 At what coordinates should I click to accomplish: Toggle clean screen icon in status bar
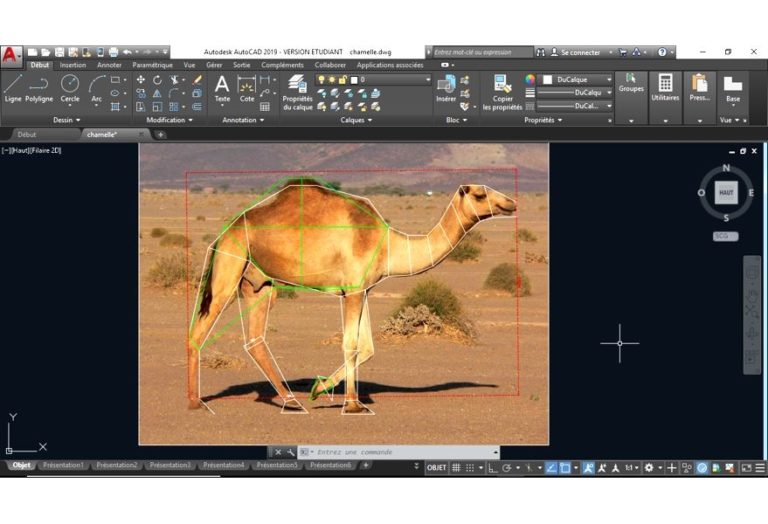point(746,468)
